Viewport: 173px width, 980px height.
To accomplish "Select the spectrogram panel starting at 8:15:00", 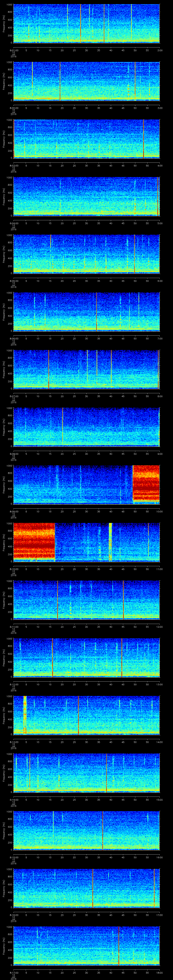I will (87, 830).
